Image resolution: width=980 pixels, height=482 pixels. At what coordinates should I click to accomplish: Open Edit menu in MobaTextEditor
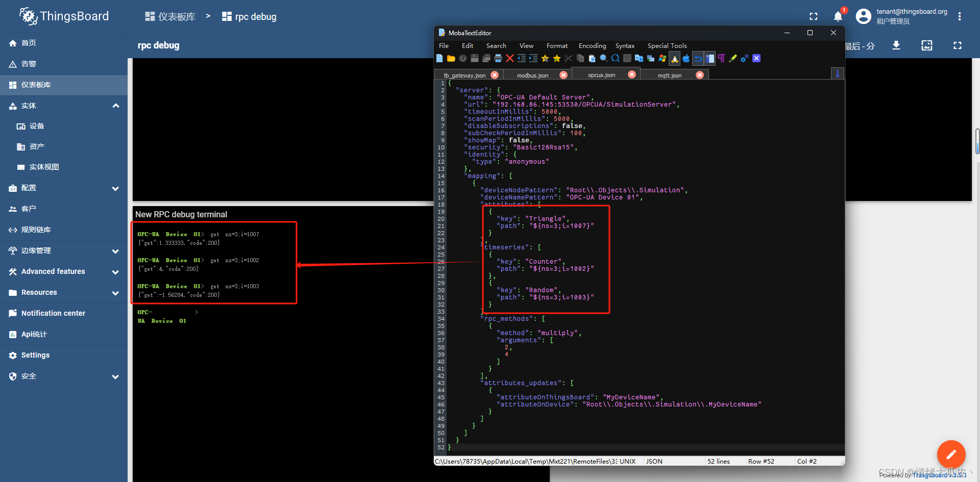468,46
